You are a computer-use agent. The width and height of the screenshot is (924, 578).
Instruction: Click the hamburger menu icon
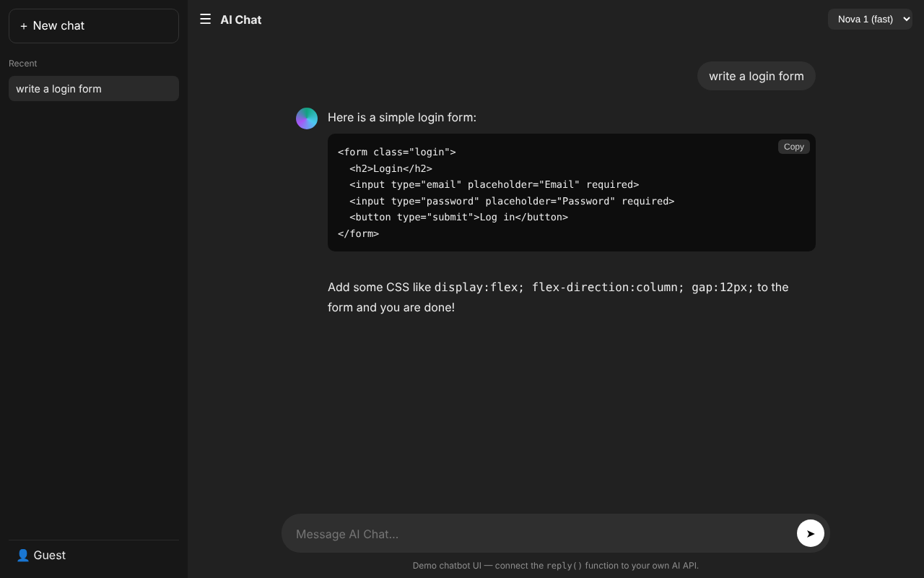point(206,19)
